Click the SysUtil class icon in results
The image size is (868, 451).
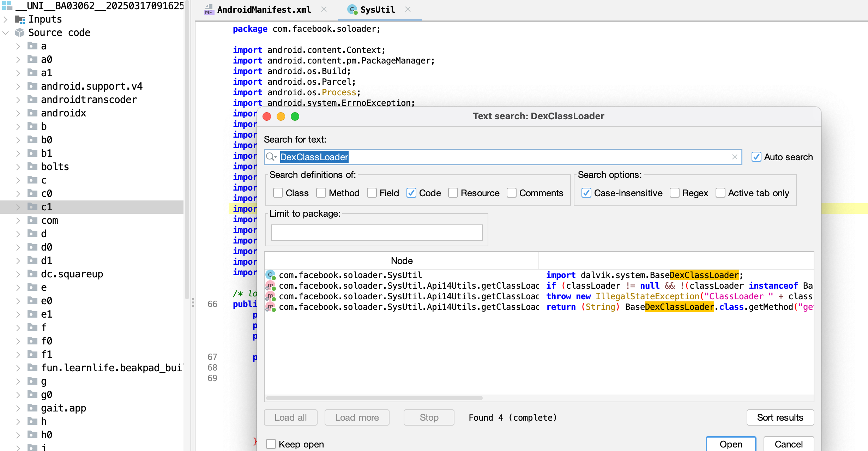pos(271,275)
